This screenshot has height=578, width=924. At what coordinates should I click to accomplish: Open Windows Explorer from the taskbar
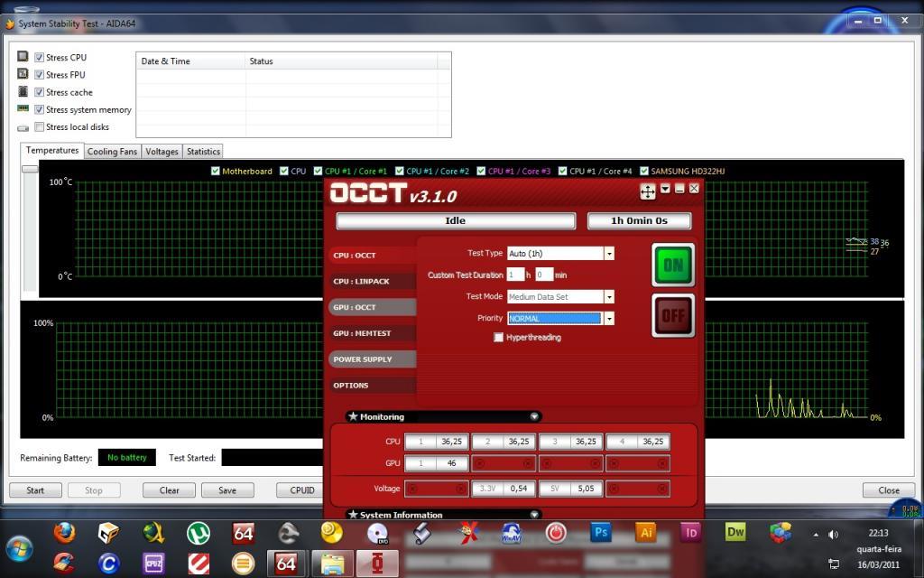(x=332, y=564)
